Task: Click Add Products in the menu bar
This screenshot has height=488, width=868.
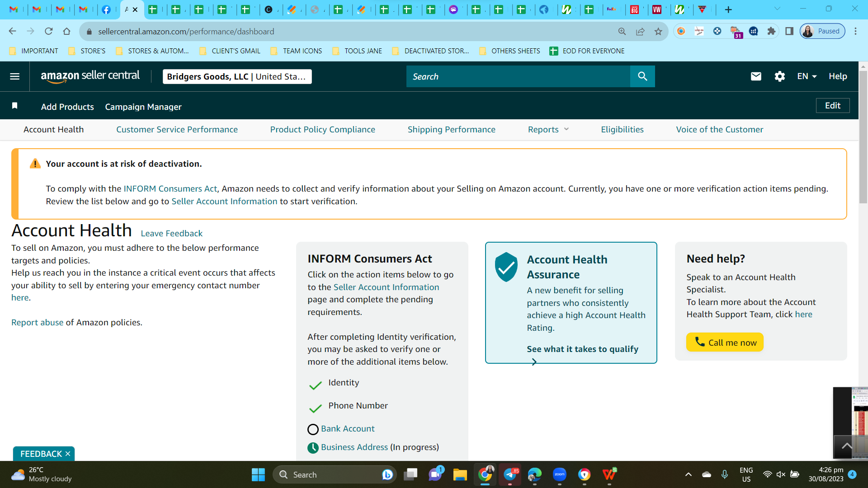Action: (x=67, y=107)
